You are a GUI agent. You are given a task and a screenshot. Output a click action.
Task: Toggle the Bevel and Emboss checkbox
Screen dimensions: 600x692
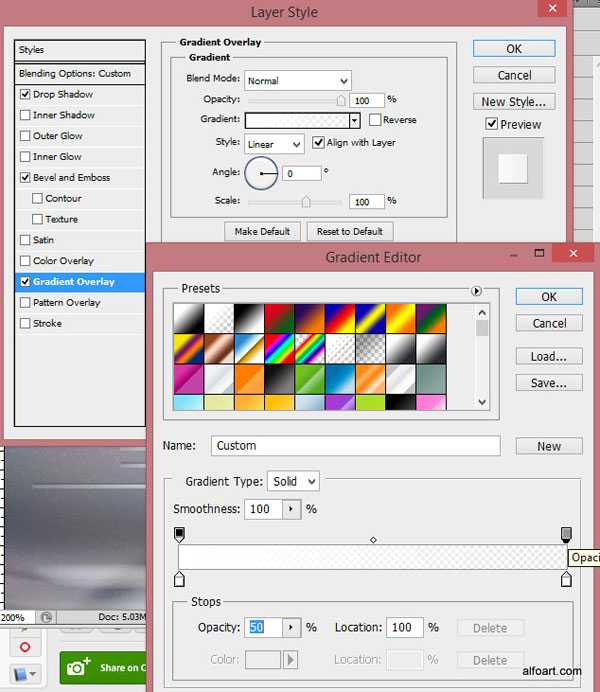pyautogui.click(x=25, y=177)
